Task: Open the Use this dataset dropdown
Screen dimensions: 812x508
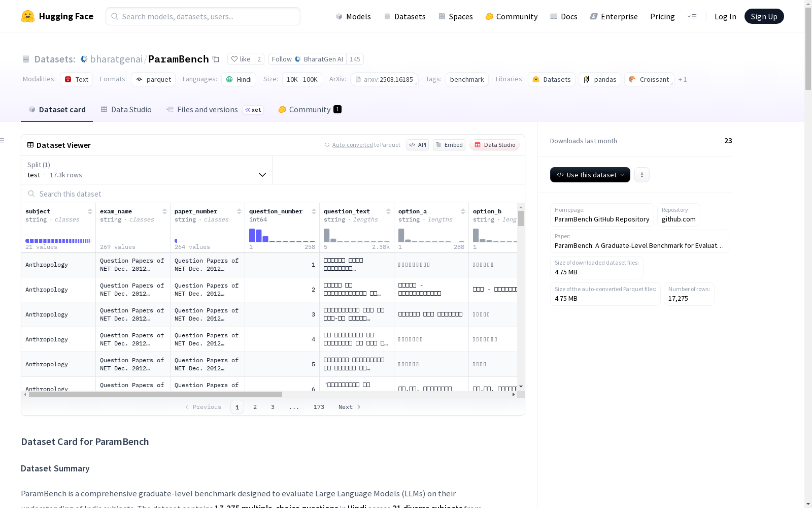Action: [590, 175]
